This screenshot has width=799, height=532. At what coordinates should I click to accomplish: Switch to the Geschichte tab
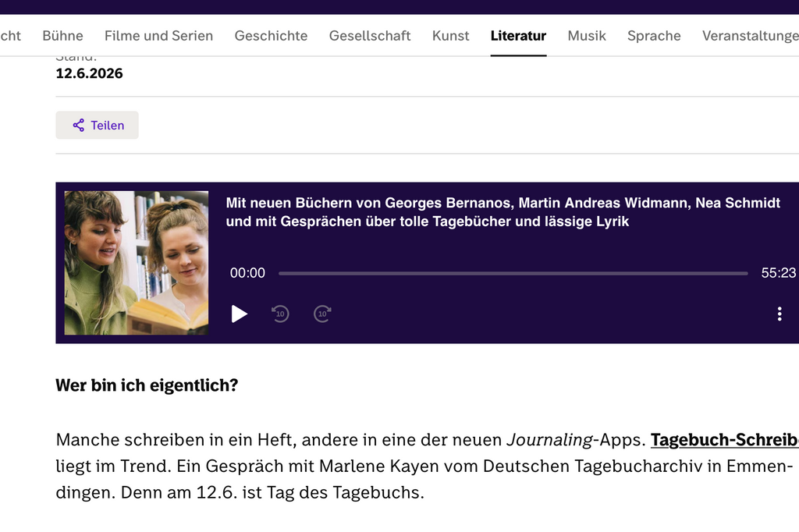point(271,36)
